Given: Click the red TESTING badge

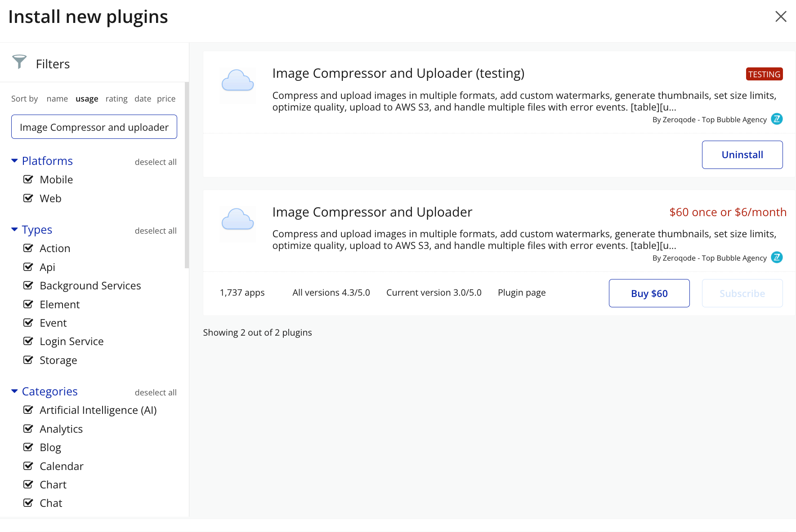Looking at the screenshot, I should coord(764,74).
